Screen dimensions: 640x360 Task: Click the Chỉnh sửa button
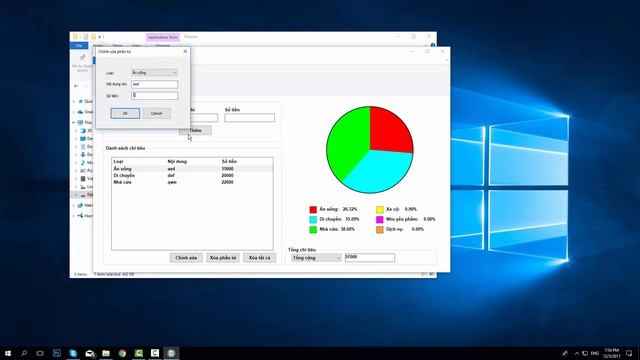[x=186, y=258]
